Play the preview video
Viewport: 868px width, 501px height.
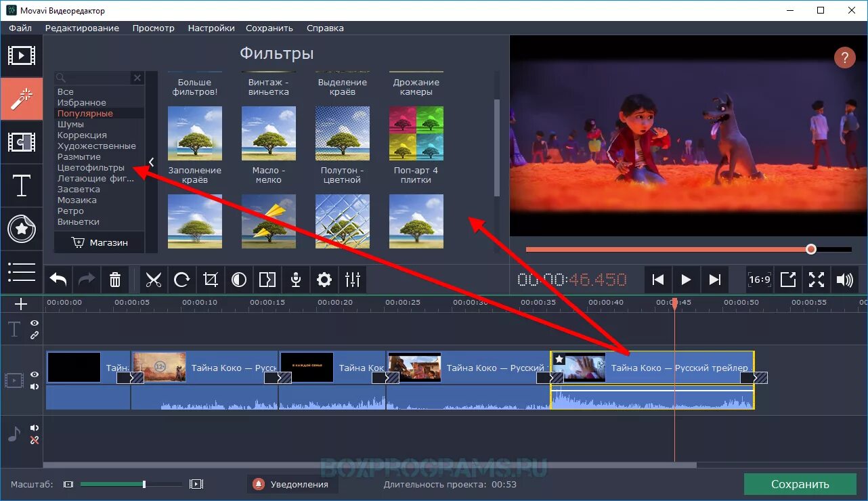coord(686,280)
